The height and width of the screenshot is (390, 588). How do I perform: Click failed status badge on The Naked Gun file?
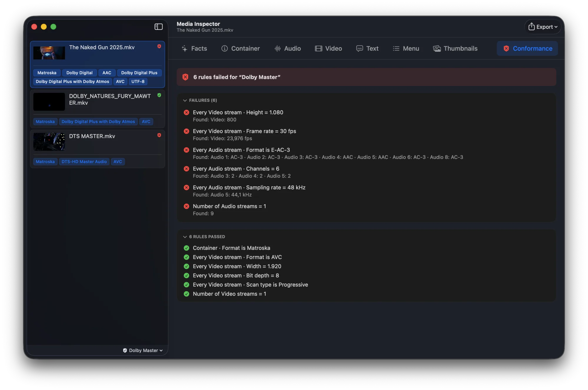pyautogui.click(x=159, y=46)
